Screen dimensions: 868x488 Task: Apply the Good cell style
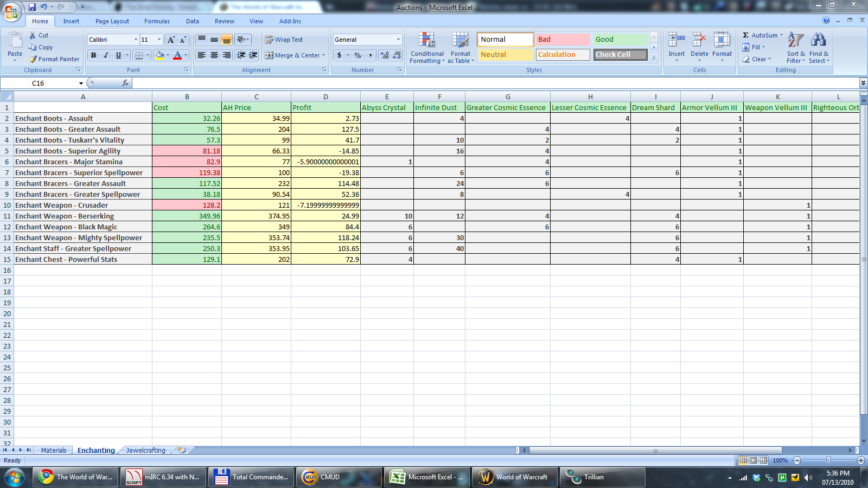620,40
